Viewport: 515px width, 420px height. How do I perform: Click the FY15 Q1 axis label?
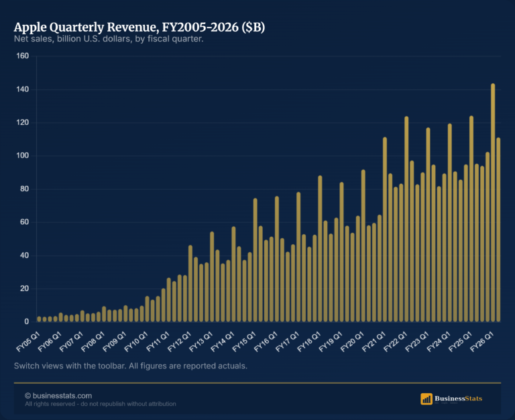[244, 342]
